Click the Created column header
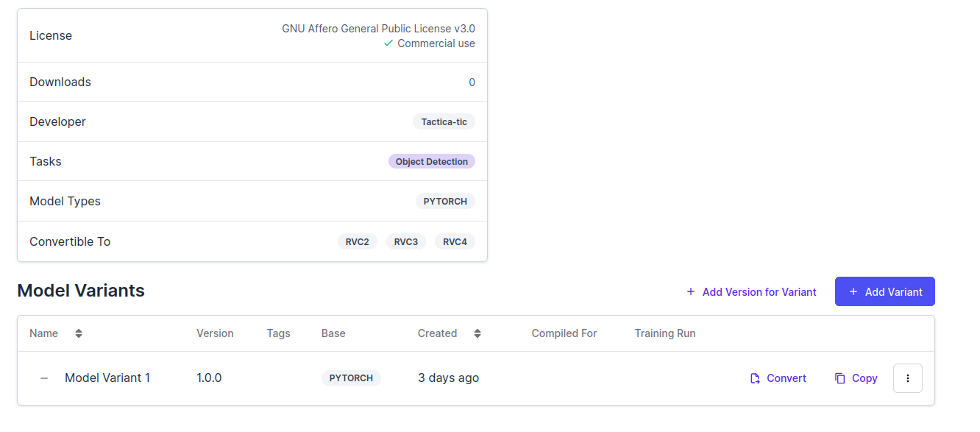Viewport: 980px width, 432px height. pos(437,333)
